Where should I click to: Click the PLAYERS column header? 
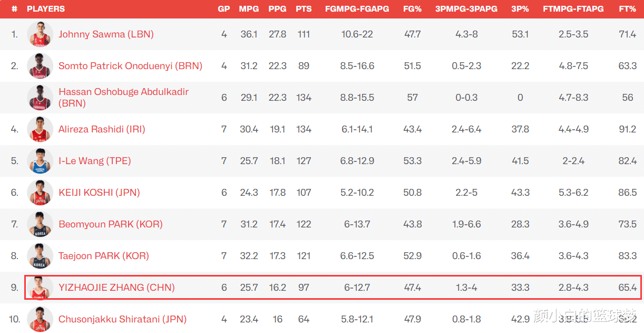pyautogui.click(x=46, y=9)
